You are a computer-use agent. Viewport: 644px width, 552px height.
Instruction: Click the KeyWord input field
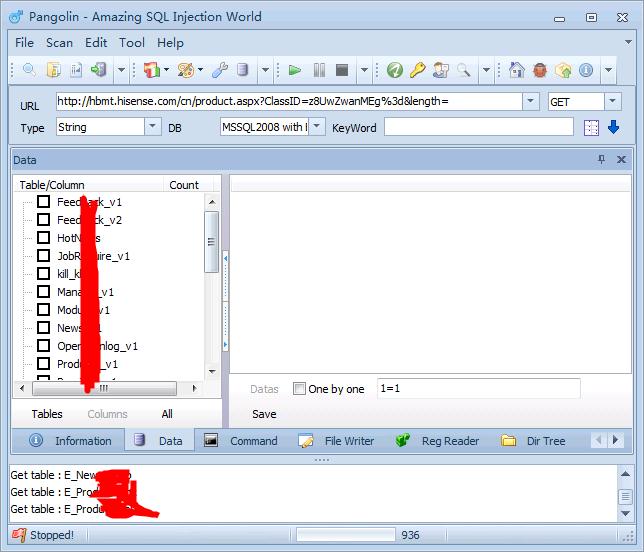pyautogui.click(x=479, y=127)
